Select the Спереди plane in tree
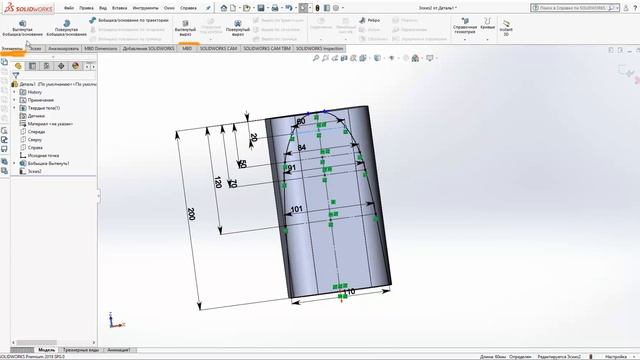 (32, 132)
